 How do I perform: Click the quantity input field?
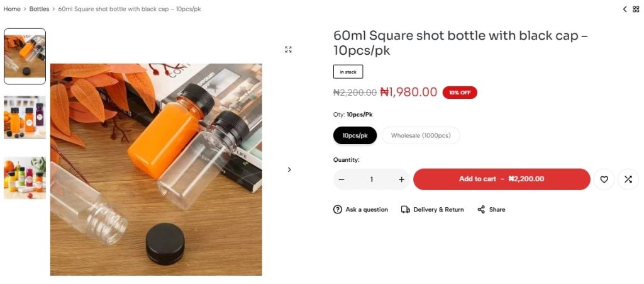(371, 179)
